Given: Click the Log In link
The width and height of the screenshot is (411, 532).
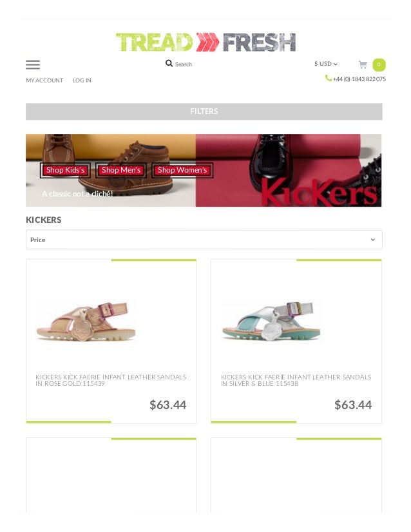Looking at the screenshot, I should (82, 81).
